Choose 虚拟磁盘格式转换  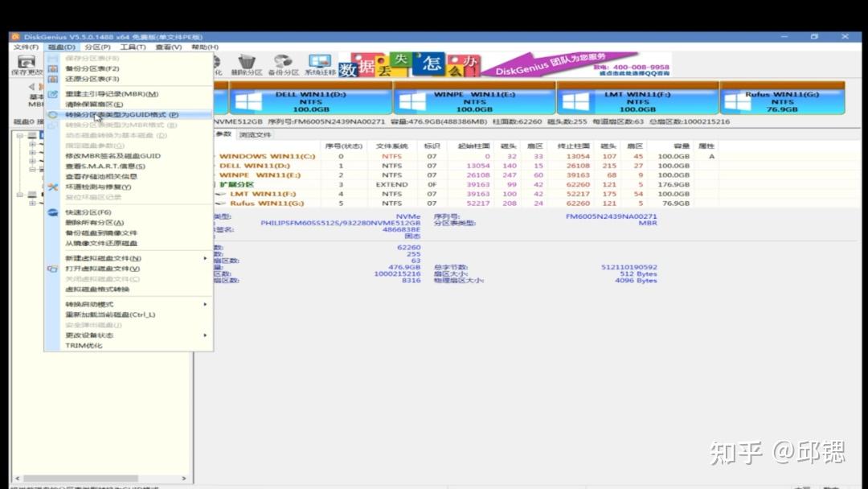pos(129,289)
